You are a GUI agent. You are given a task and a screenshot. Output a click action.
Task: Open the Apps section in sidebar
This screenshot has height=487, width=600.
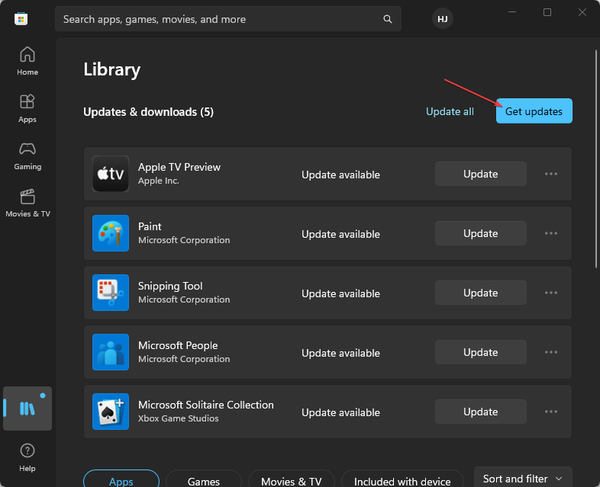[x=27, y=108]
